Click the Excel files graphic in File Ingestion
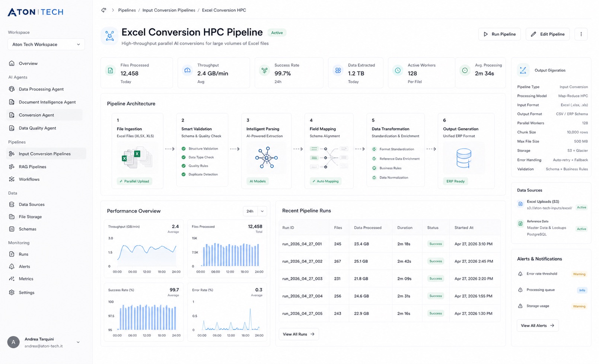Image resolution: width=599 pixels, height=364 pixels. [x=136, y=158]
